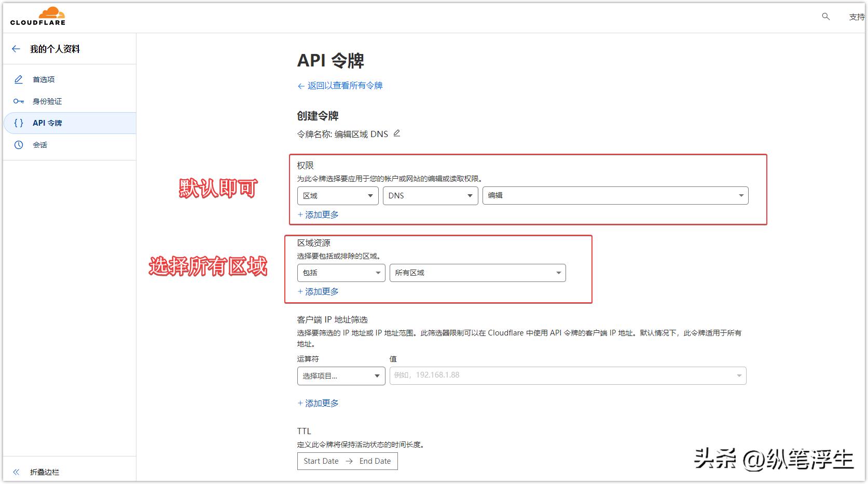868x484 pixels.
Task: Click the Start Date field under TTL
Action: click(320, 461)
